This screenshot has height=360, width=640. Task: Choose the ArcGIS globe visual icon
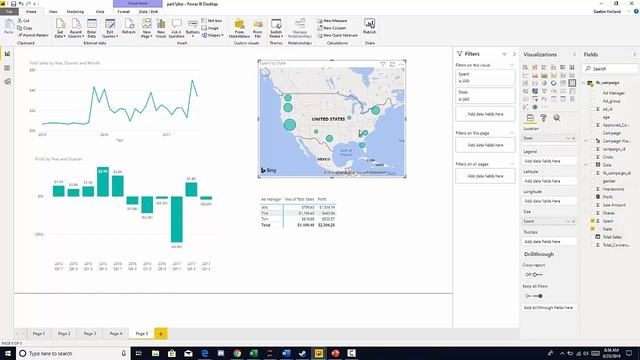click(535, 107)
